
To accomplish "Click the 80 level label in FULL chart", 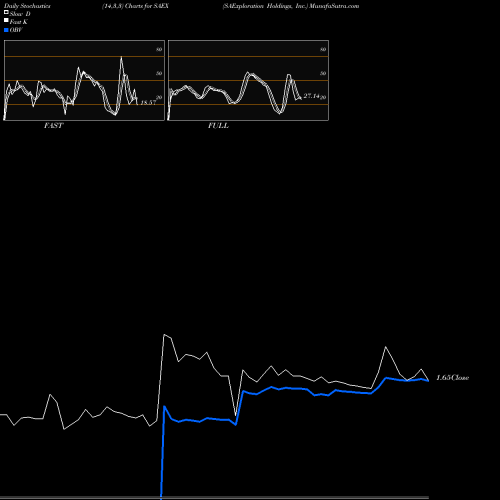I will pos(323,49).
